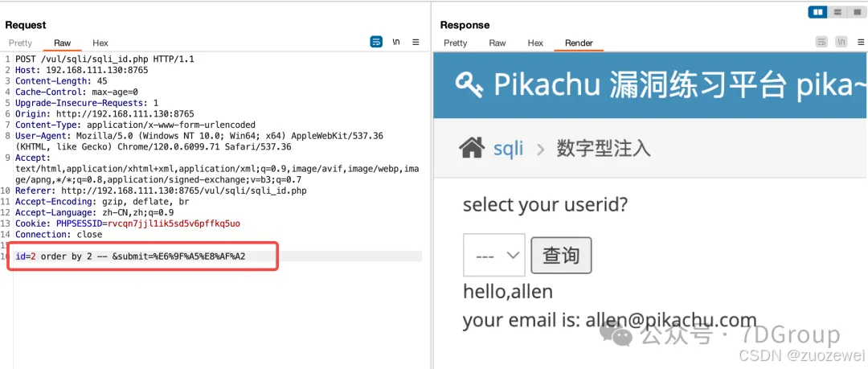Image resolution: width=868 pixels, height=369 pixels.
Task: Toggle word wrap icon in Request panel
Action: (376, 42)
